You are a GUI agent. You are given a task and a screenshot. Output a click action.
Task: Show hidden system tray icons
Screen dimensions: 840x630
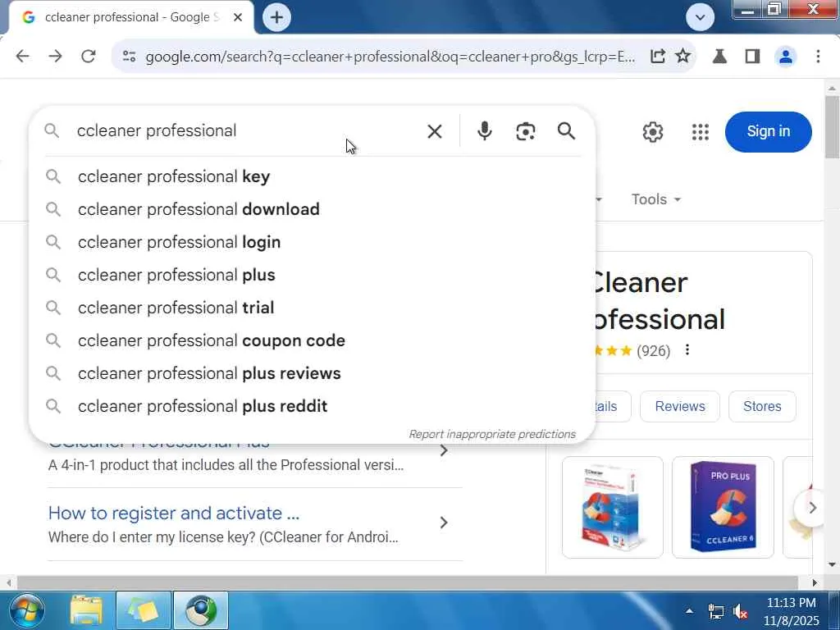pyautogui.click(x=689, y=610)
